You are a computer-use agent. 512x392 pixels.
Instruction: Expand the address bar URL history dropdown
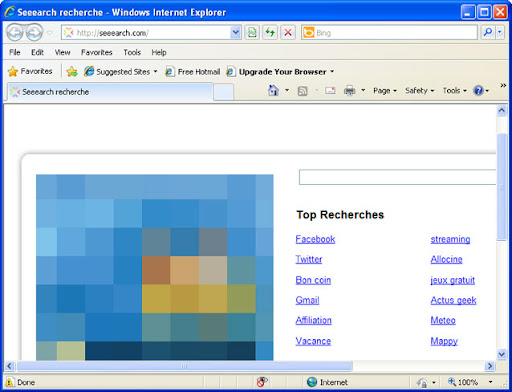click(236, 33)
